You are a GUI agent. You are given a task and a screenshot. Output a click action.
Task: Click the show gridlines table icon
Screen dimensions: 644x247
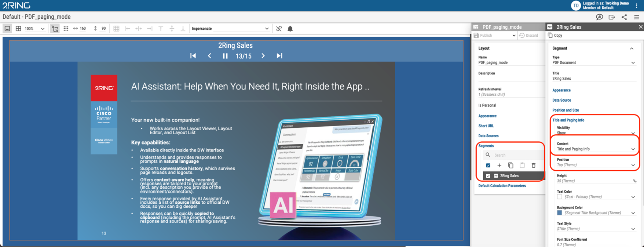(116, 29)
